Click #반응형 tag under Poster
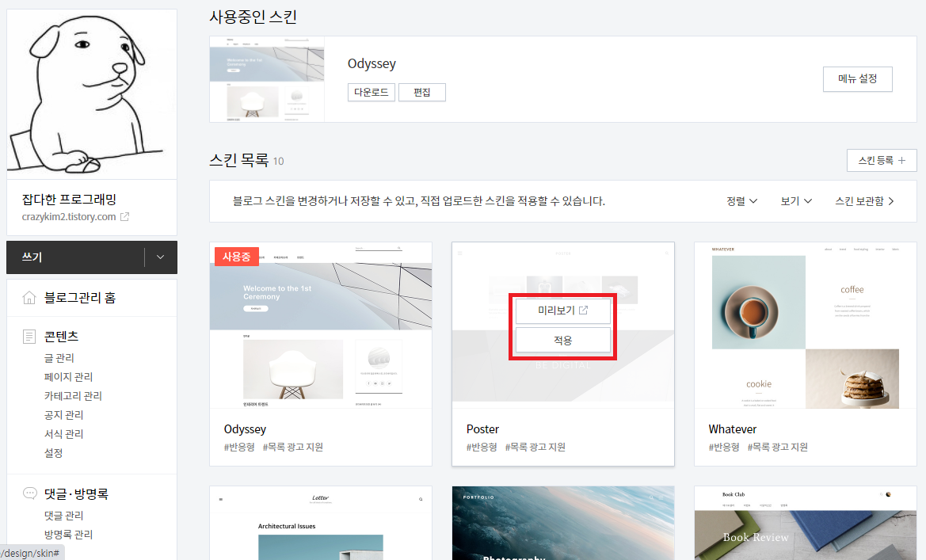 coord(482,448)
